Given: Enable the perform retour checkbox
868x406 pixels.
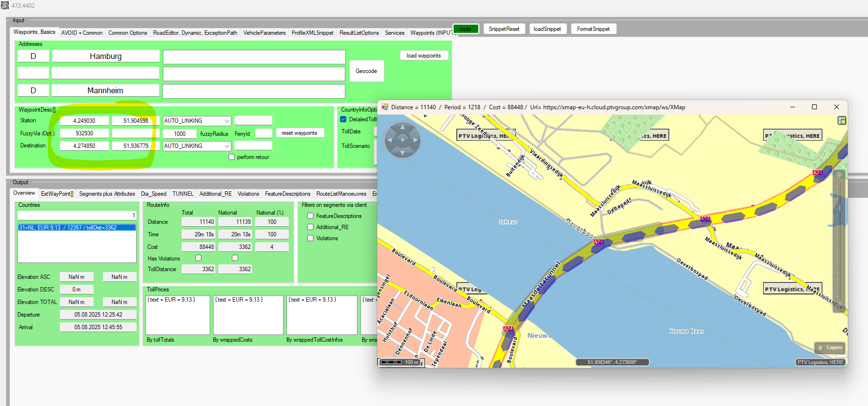Looking at the screenshot, I should pyautogui.click(x=232, y=157).
